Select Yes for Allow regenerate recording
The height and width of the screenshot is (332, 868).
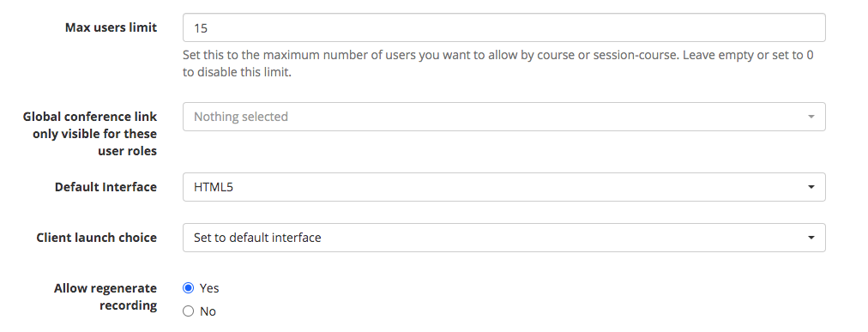[x=188, y=287]
